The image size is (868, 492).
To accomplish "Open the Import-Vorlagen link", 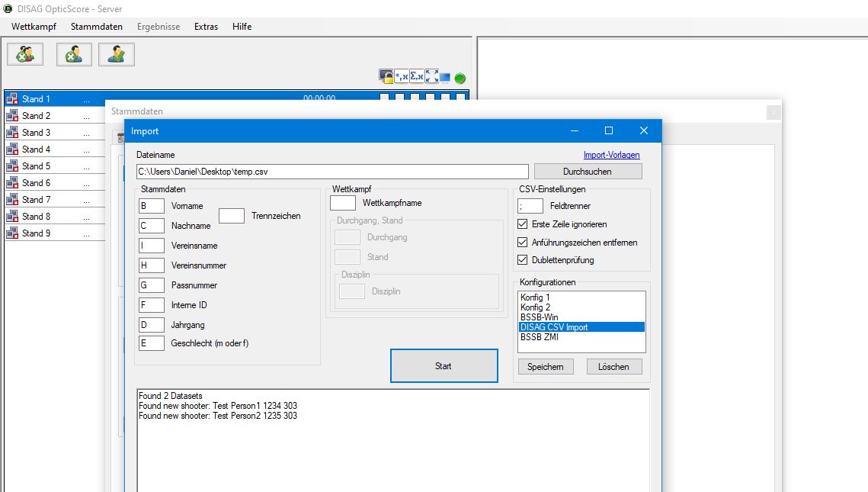I will (x=611, y=155).
